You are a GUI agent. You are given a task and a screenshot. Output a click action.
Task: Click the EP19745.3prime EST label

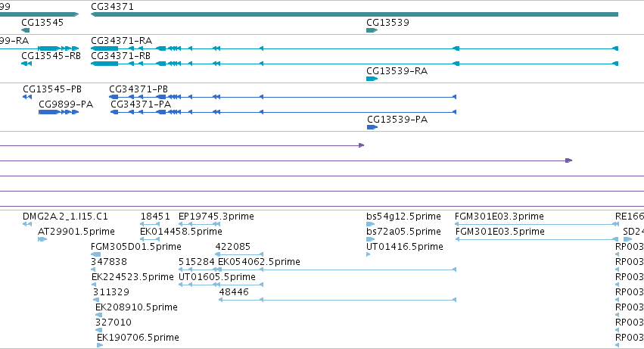point(216,217)
